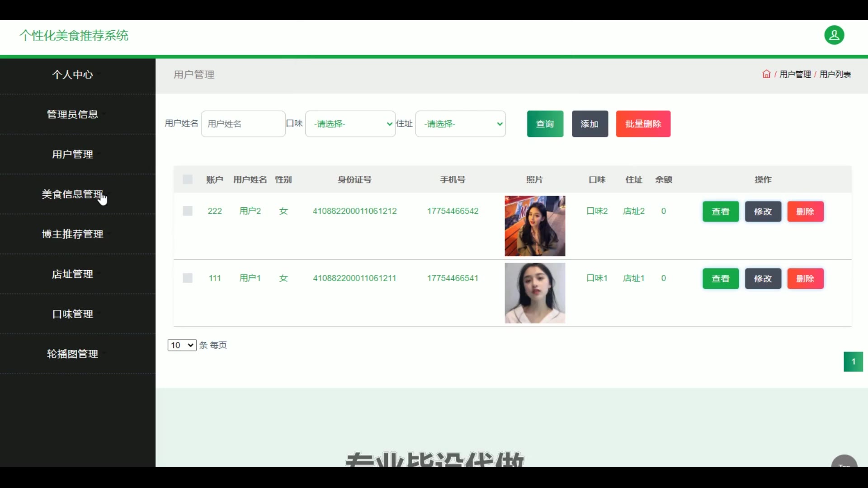
Task: Click the green 查询 search button
Action: 545,124
